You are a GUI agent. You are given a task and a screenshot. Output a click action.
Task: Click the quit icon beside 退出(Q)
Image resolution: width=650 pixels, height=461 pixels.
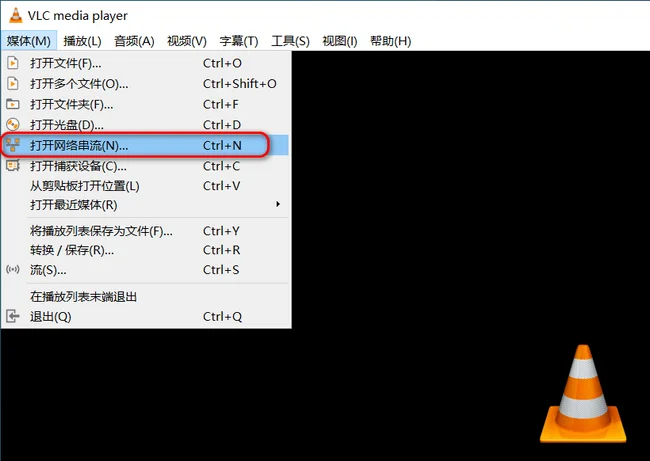pyautogui.click(x=13, y=316)
